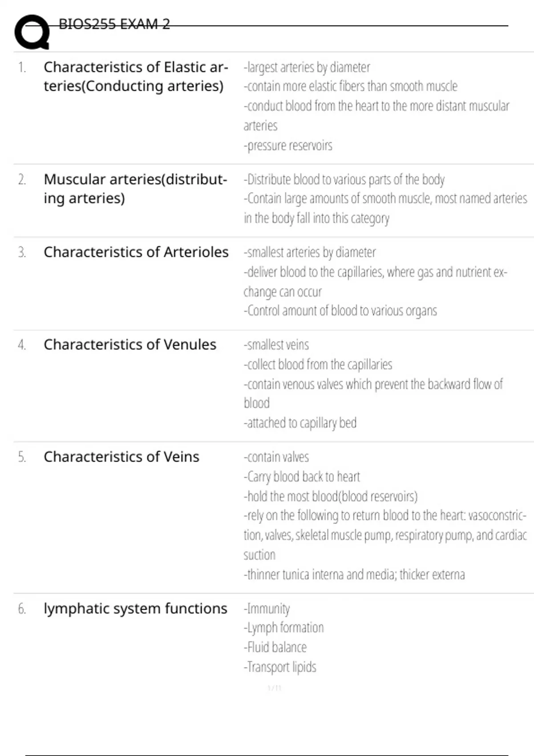Viewport: 534px width, 756px height.
Task: Click the 'pressure reservoirs' definition line
Action: pos(288,145)
